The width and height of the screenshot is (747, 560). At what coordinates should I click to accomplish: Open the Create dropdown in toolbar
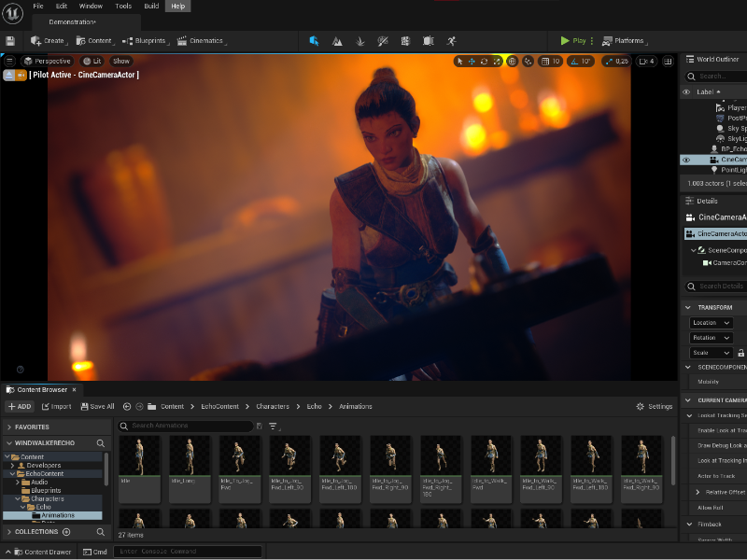click(x=49, y=41)
